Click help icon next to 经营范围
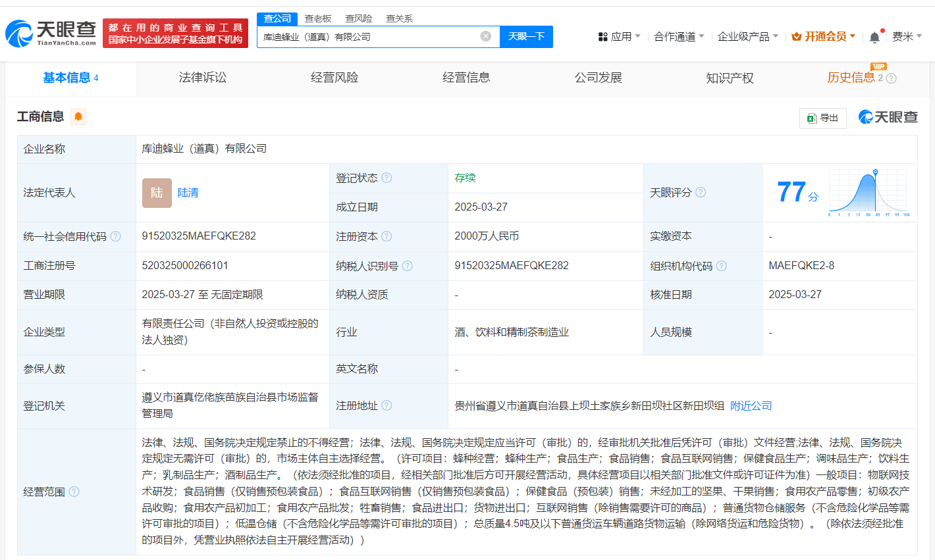The width and height of the screenshot is (935, 560). pyautogui.click(x=74, y=492)
